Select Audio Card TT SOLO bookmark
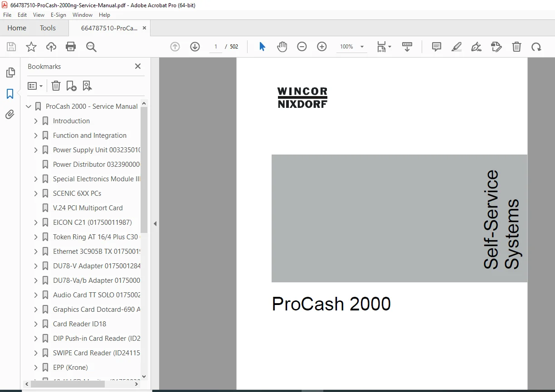The width and height of the screenshot is (555, 392). [x=96, y=295]
